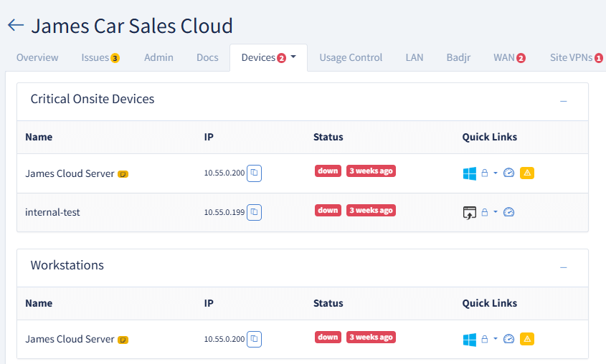Copy the internal-test IP address
Viewport: 606px width, 364px height.
point(254,212)
